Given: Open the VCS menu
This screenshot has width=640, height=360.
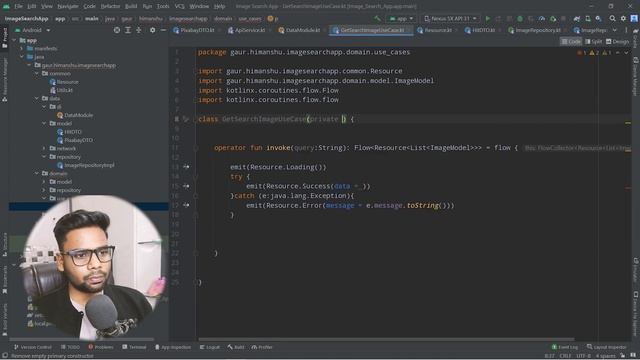Looking at the screenshot, I should 180,7.
